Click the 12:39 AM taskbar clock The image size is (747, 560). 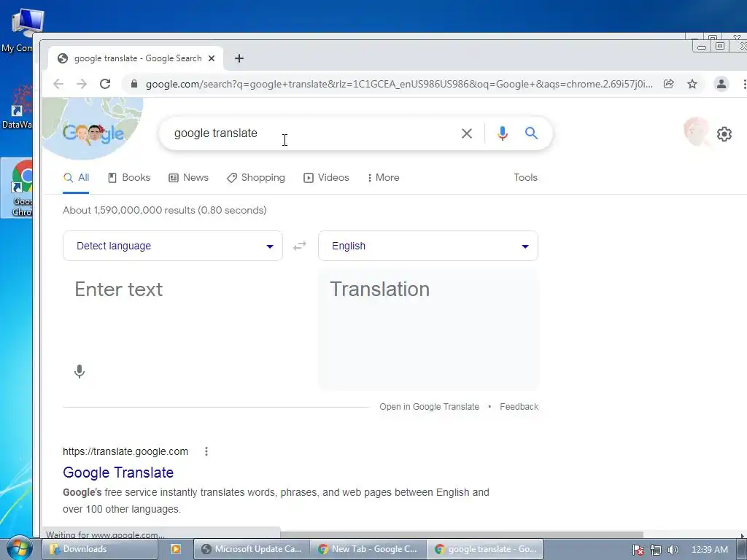709,550
